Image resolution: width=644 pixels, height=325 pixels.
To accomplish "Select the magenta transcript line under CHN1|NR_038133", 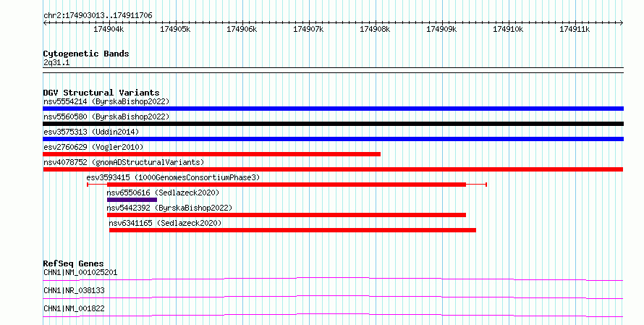I will [x=333, y=297].
